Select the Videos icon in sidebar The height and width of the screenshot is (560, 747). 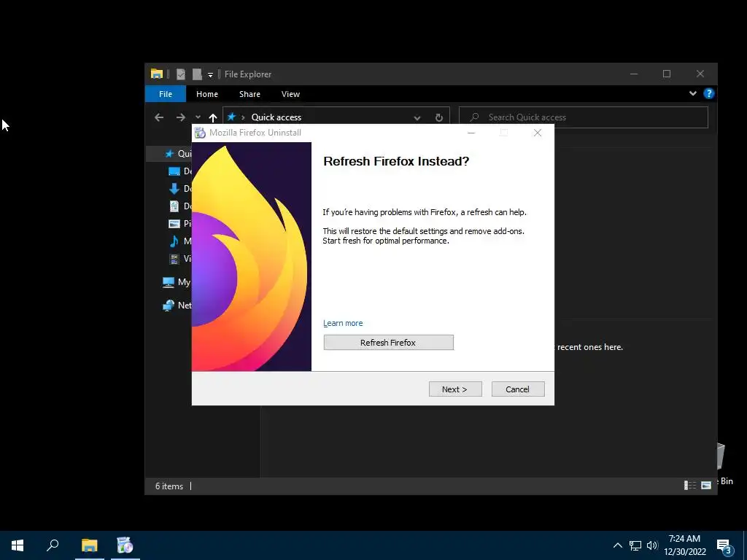pyautogui.click(x=174, y=259)
